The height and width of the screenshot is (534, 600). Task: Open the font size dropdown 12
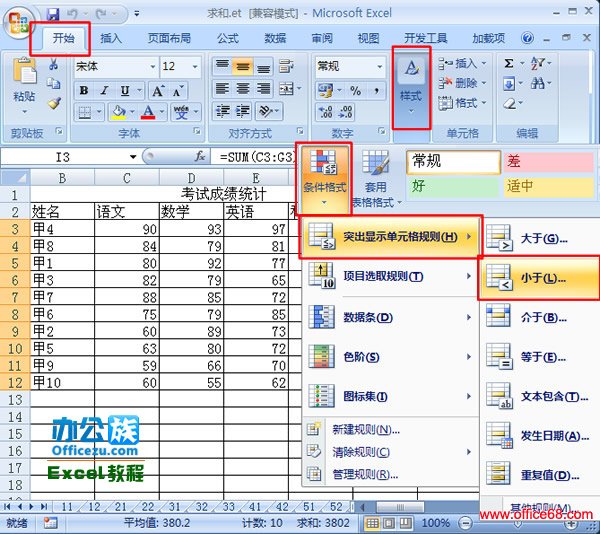pyautogui.click(x=195, y=67)
